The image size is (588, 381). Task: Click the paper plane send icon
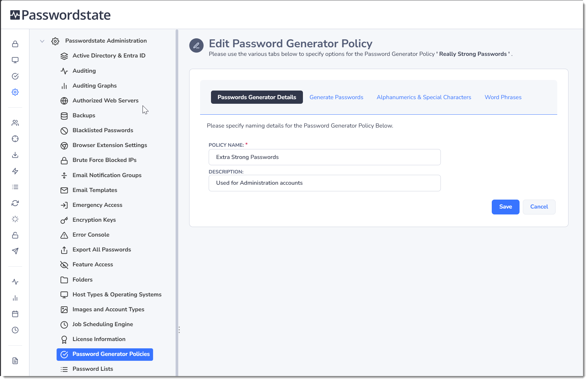(x=15, y=251)
